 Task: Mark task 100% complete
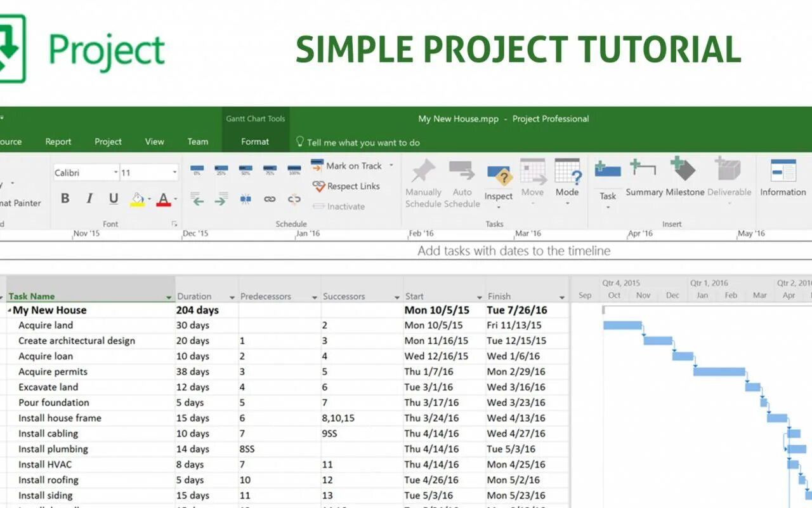pos(294,170)
